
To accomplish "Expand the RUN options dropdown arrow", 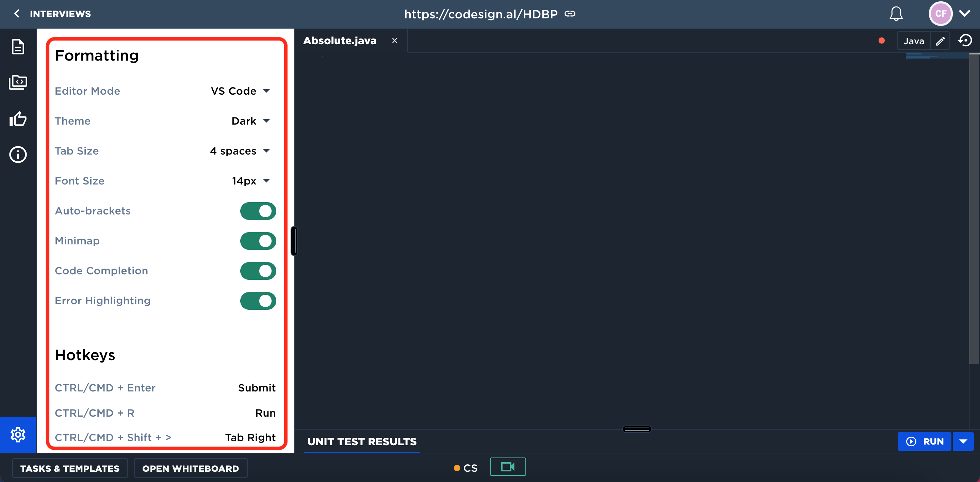I will [x=963, y=441].
